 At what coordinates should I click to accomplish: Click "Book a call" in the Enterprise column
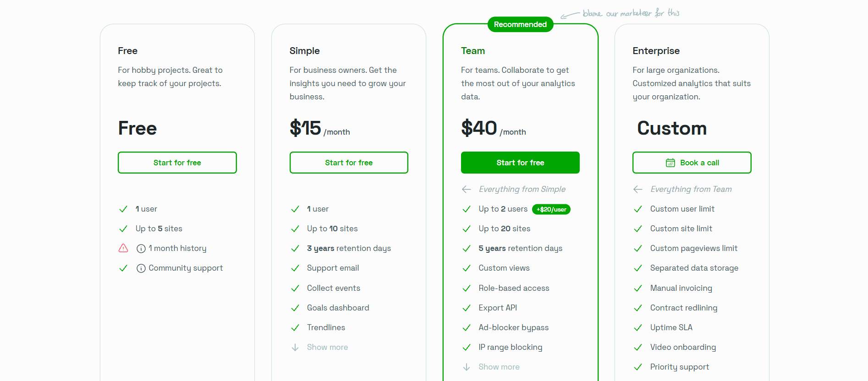point(692,163)
